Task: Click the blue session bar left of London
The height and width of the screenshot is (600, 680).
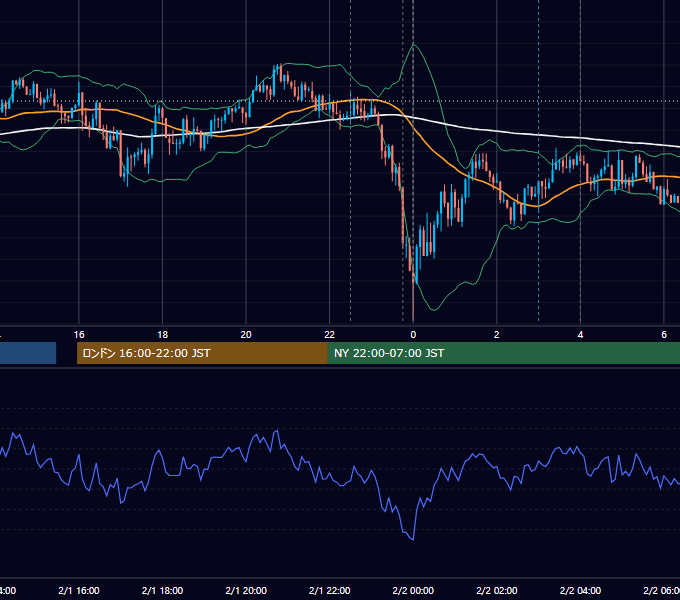Action: click(28, 353)
